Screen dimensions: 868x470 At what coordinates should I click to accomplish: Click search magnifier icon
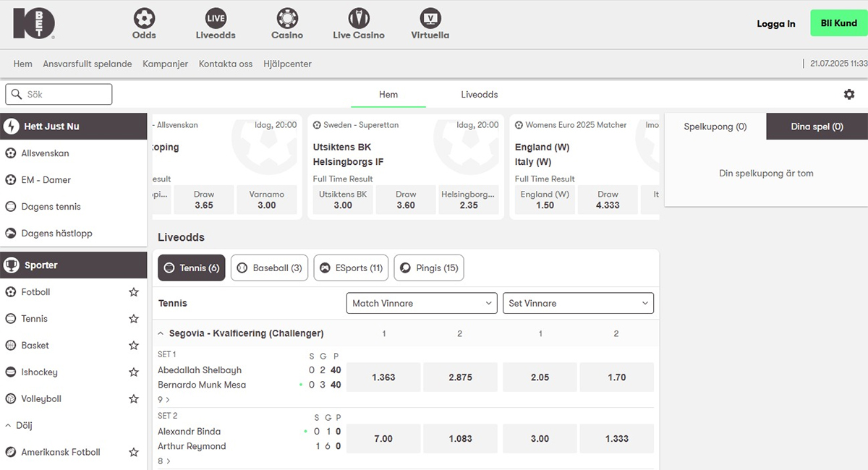17,94
